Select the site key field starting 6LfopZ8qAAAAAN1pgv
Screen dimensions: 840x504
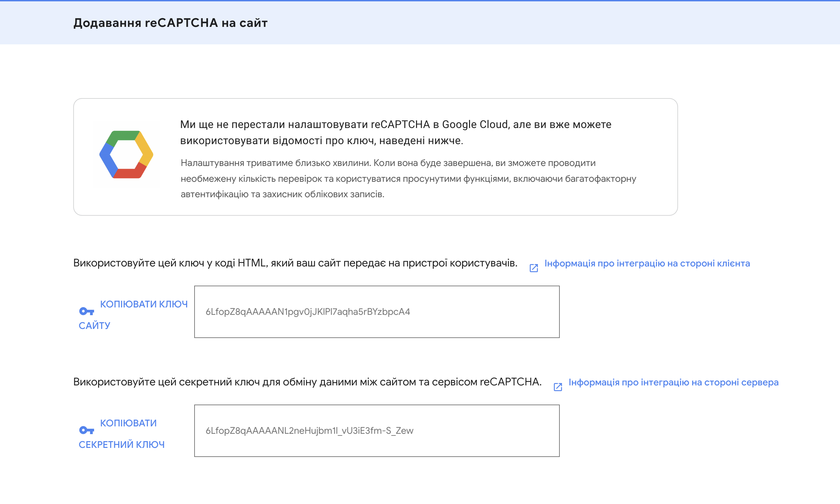(x=377, y=312)
